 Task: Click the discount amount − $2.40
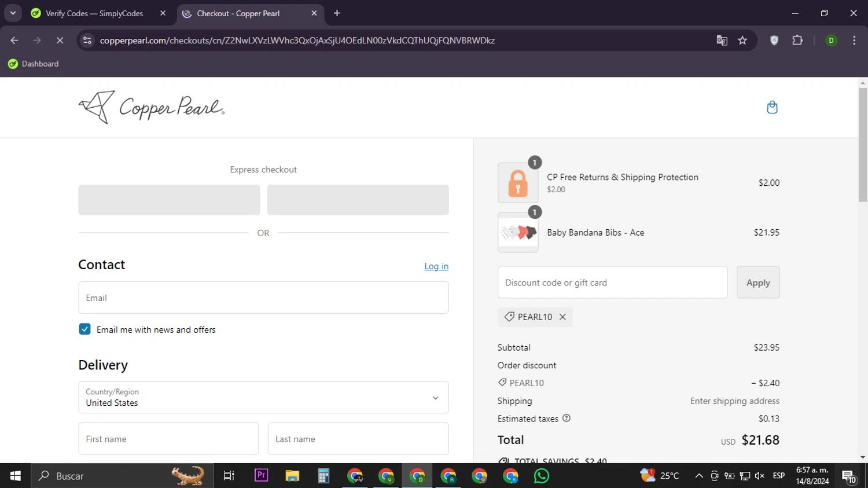coord(765,383)
